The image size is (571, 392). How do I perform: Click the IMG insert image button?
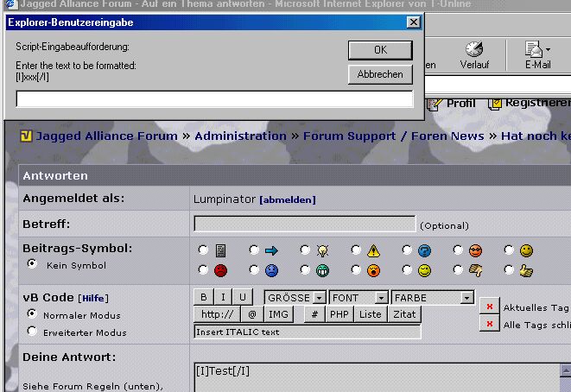(x=277, y=314)
